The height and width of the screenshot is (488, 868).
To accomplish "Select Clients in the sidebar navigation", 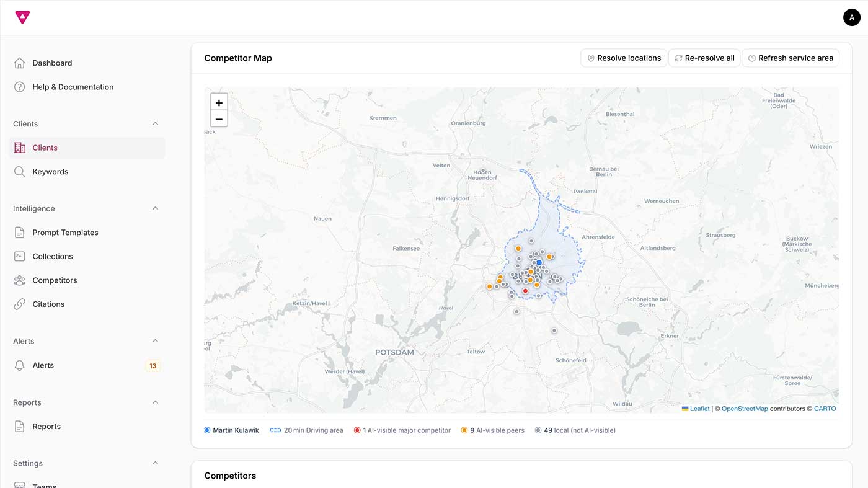I will [45, 148].
